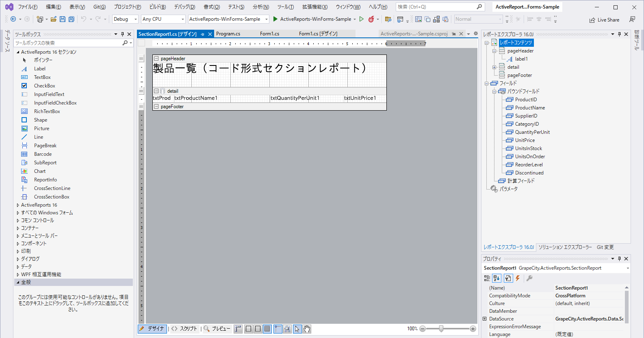Click the Alphabetical sort icon in Properties

[497, 278]
